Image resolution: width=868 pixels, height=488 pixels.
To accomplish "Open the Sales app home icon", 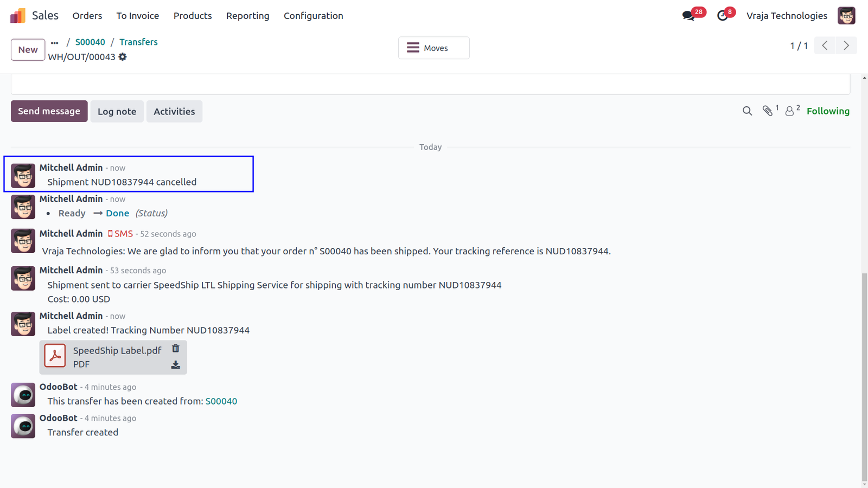I will point(18,16).
